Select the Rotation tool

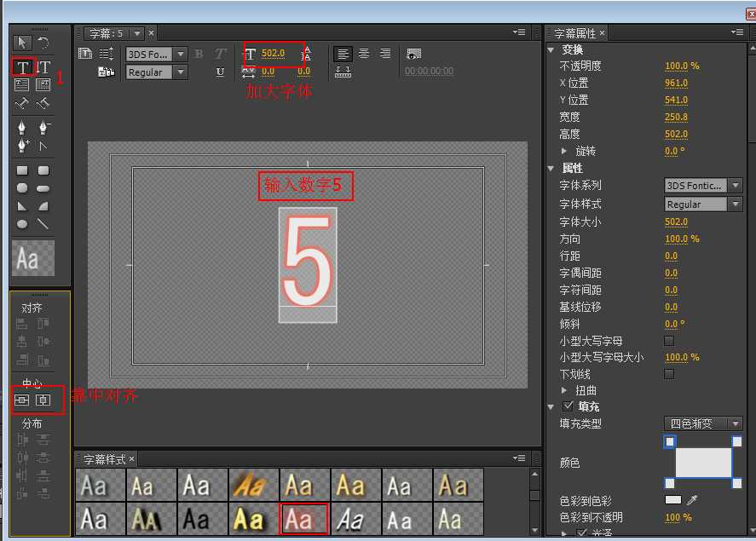(x=43, y=43)
